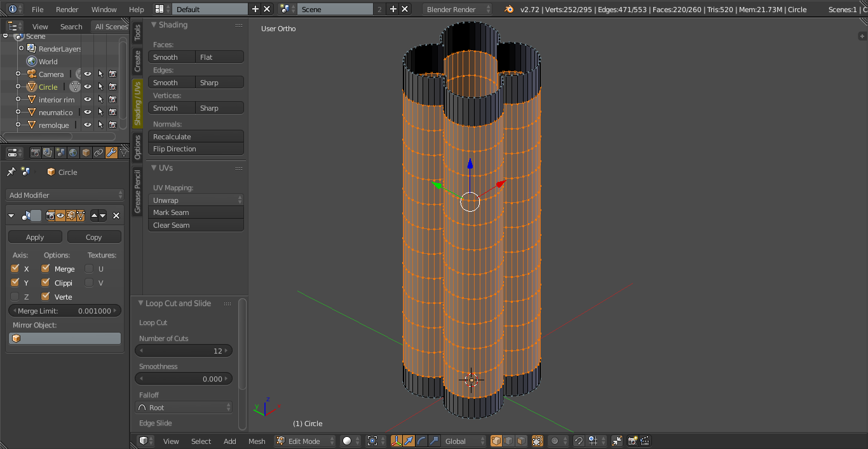Toggle limit selection to visible icon
The image size is (868, 449).
click(538, 441)
